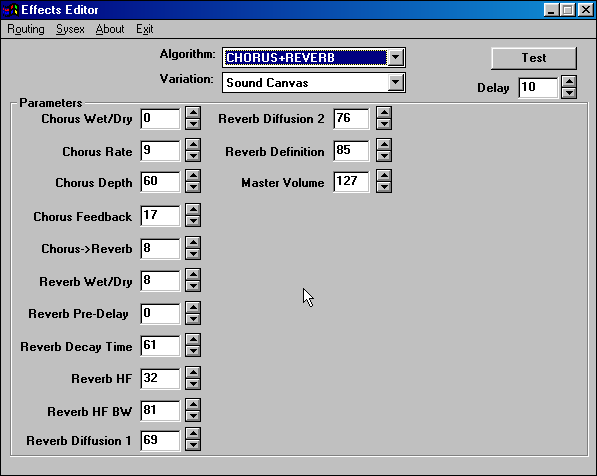The width and height of the screenshot is (597, 476).
Task: Click the Test button
Action: coord(534,58)
